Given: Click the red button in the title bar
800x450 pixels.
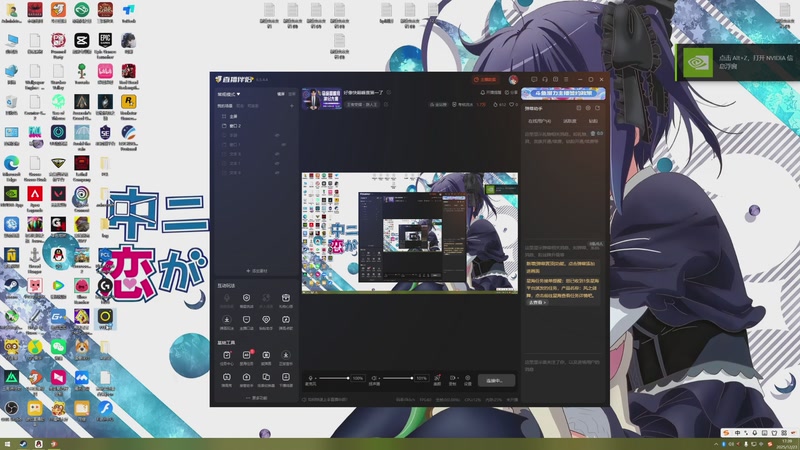Looking at the screenshot, I should click(485, 80).
